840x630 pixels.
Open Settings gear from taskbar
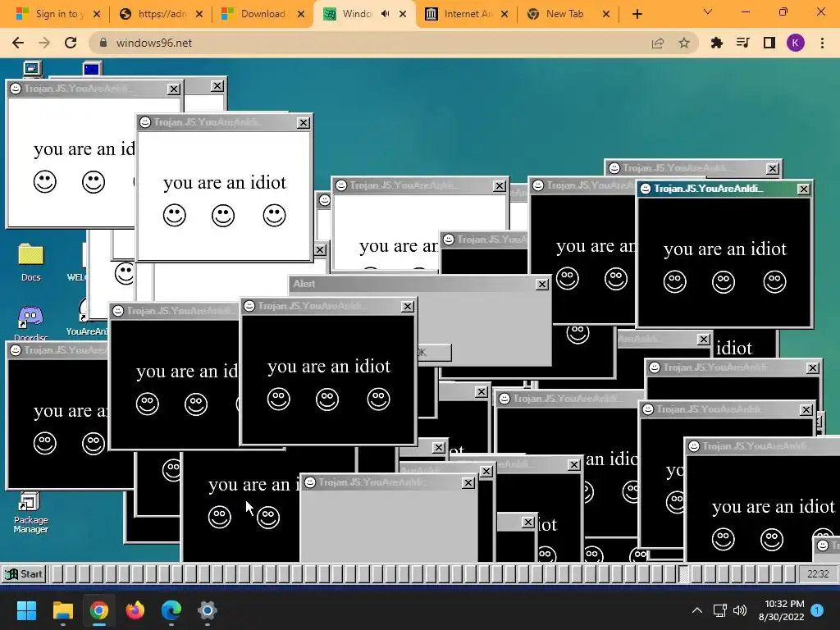[x=208, y=610]
